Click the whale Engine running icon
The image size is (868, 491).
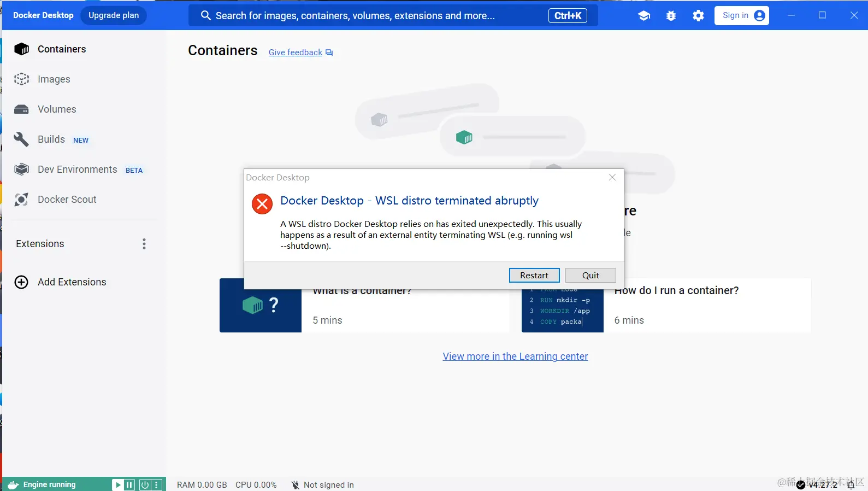click(13, 485)
